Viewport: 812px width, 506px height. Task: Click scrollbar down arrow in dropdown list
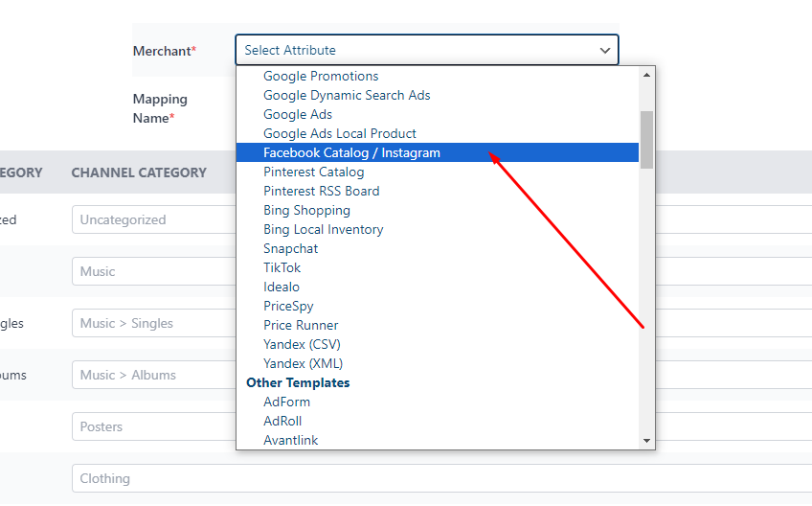click(647, 441)
